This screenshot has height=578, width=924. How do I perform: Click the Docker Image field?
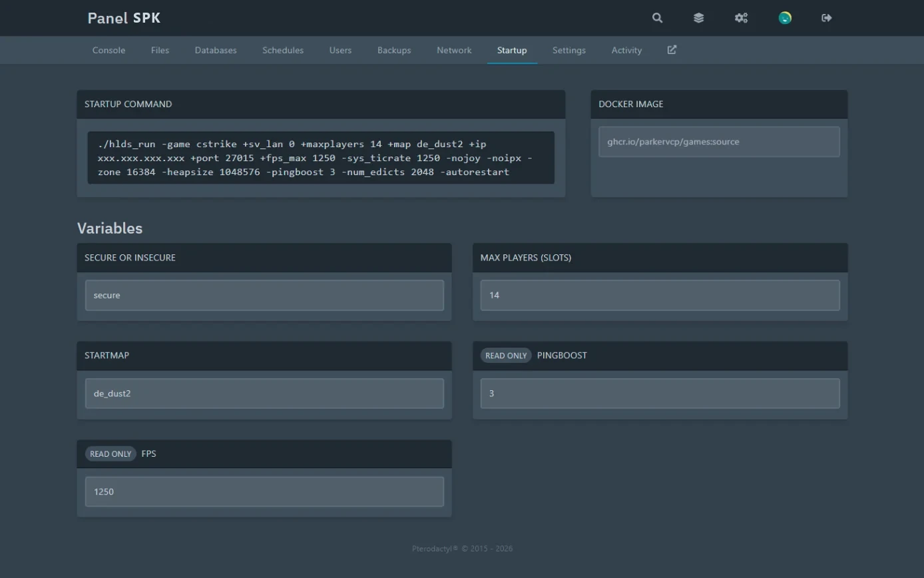pos(719,142)
